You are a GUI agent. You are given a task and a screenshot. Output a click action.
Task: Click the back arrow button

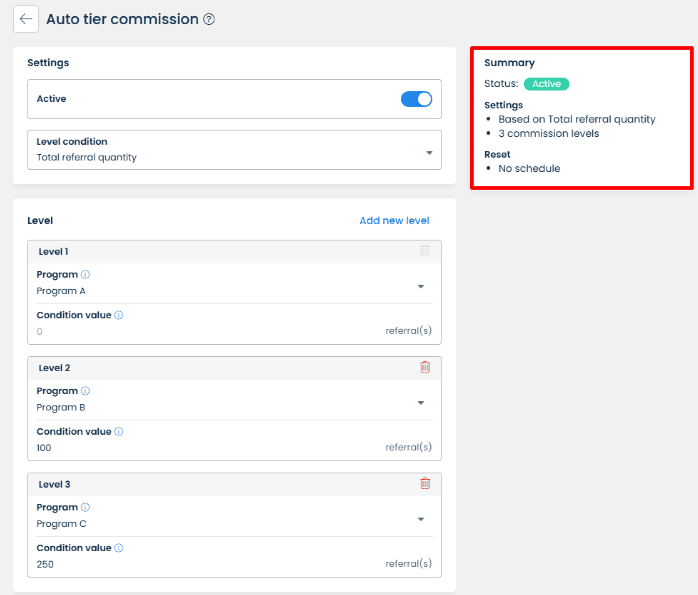click(x=26, y=19)
